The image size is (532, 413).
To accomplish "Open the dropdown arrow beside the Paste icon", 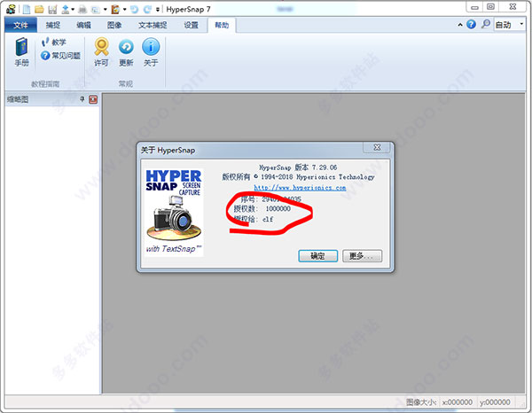I will tap(124, 9).
